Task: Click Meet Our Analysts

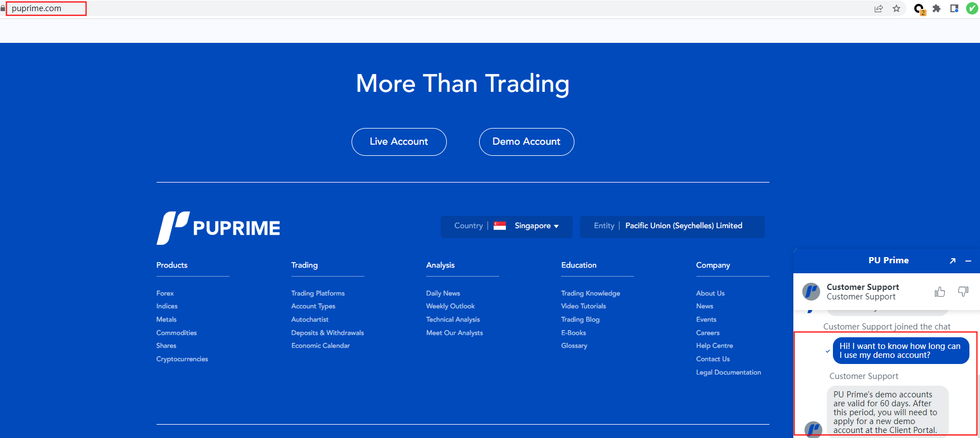Action: click(x=455, y=333)
